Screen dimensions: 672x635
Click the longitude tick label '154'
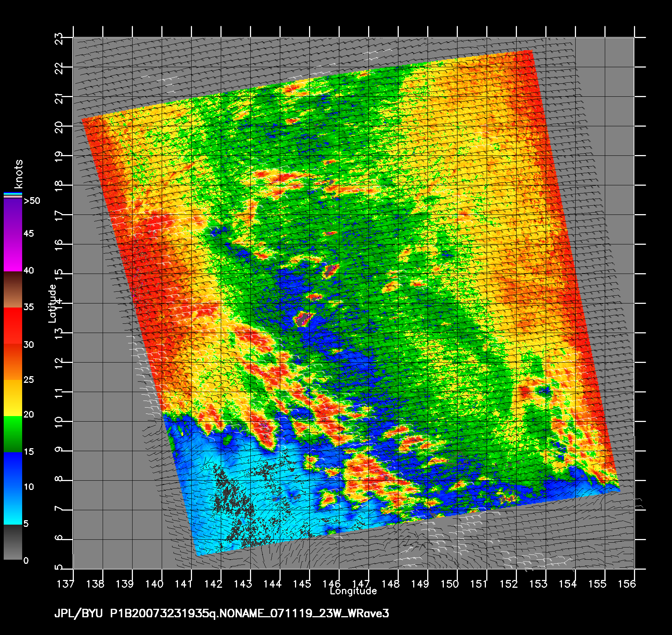click(568, 584)
